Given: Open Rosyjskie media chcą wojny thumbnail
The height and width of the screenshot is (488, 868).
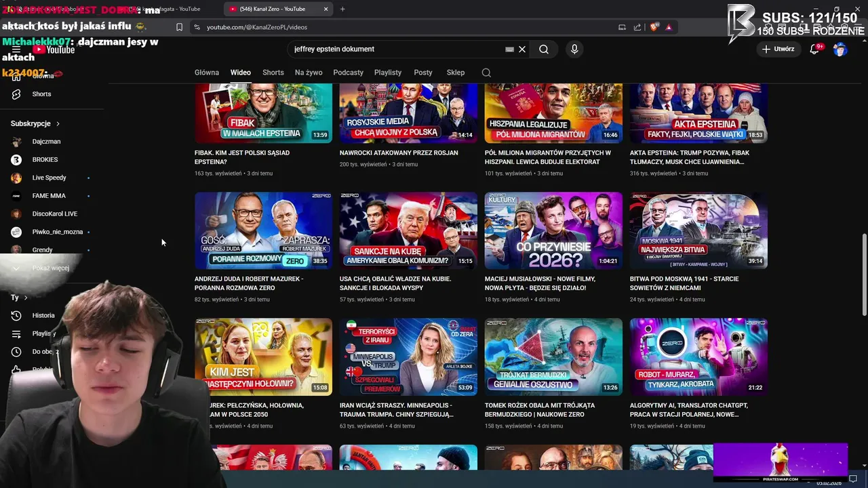Looking at the screenshot, I should pos(408,113).
